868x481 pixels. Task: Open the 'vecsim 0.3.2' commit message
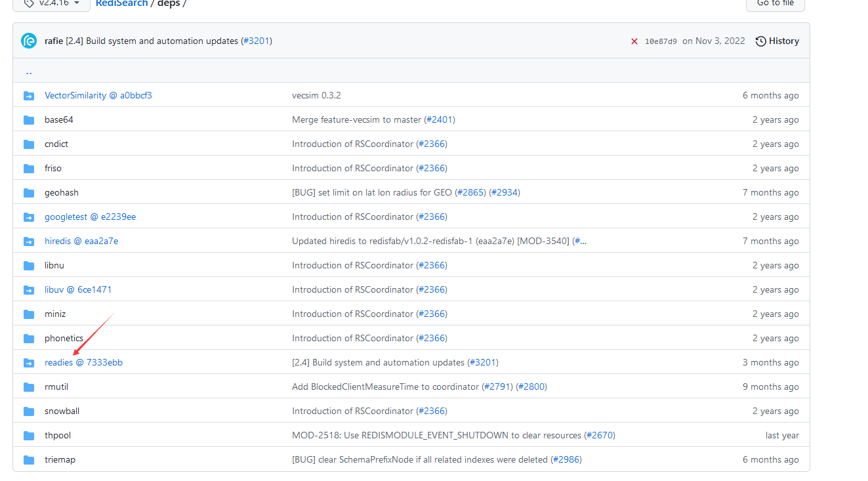pyautogui.click(x=316, y=95)
